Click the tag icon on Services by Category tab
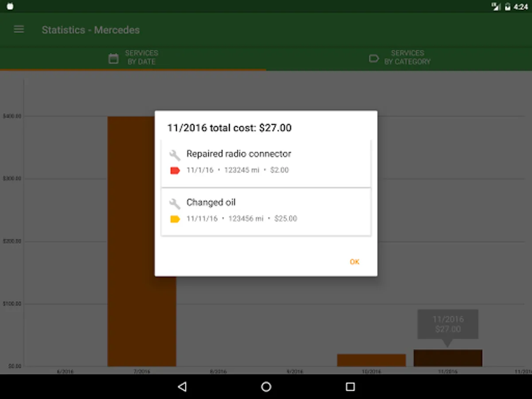532x399 pixels. coord(374,59)
